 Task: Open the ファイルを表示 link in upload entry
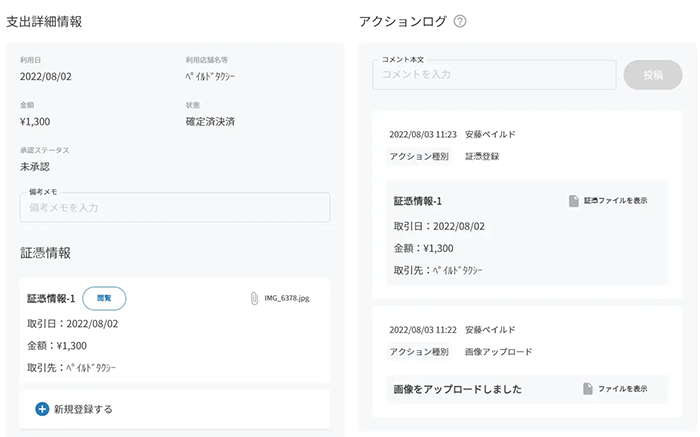tap(623, 388)
